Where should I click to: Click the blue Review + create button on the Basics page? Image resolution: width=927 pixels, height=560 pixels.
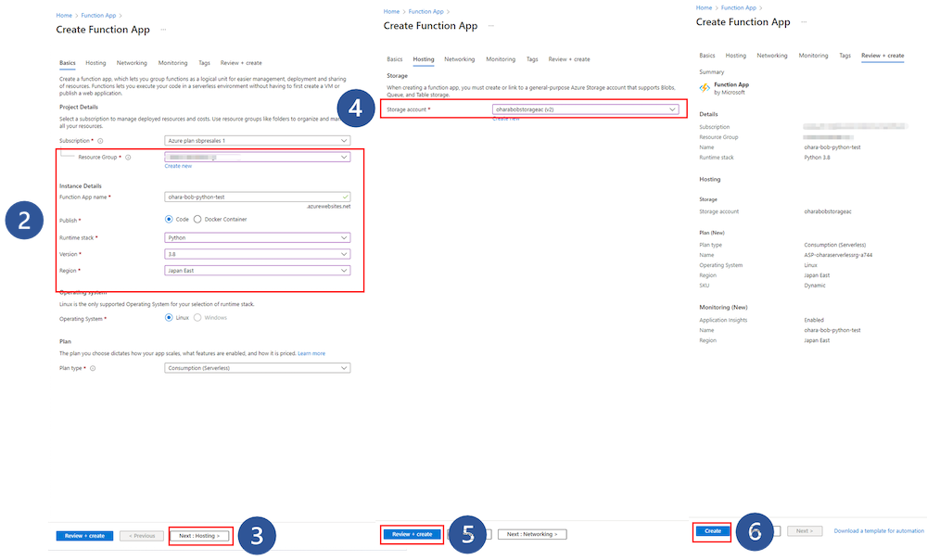(x=84, y=536)
